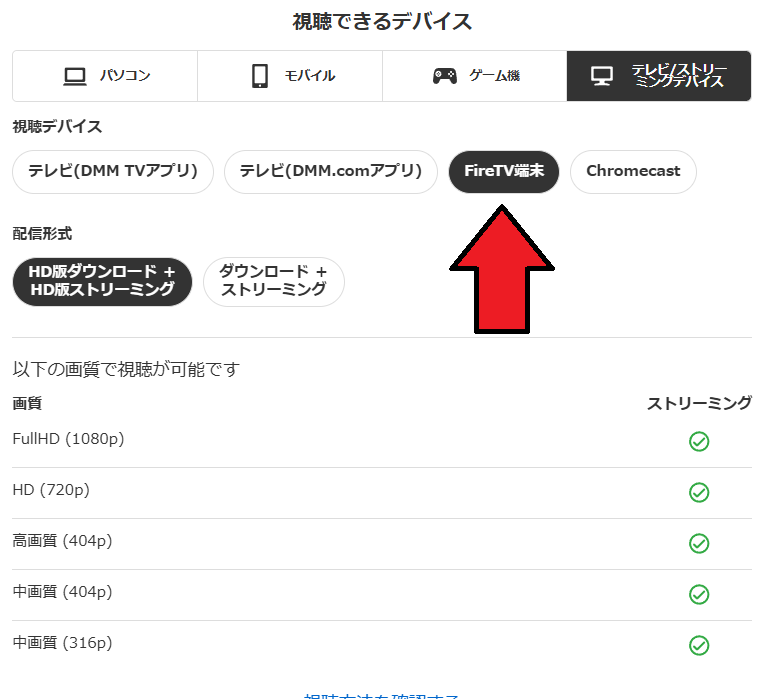781x699 pixels.
Task: Click the 高画質 (404p) quality label
Action: point(62,541)
